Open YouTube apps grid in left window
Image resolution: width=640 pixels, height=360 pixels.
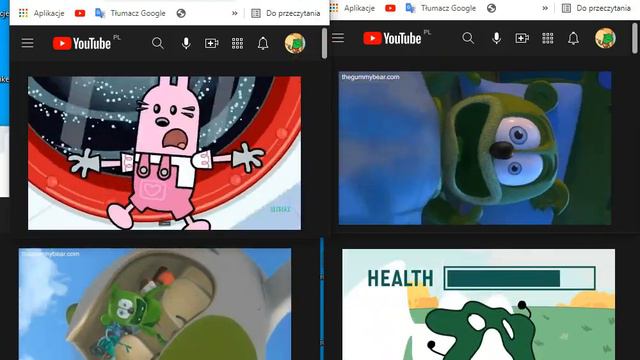[x=237, y=43]
